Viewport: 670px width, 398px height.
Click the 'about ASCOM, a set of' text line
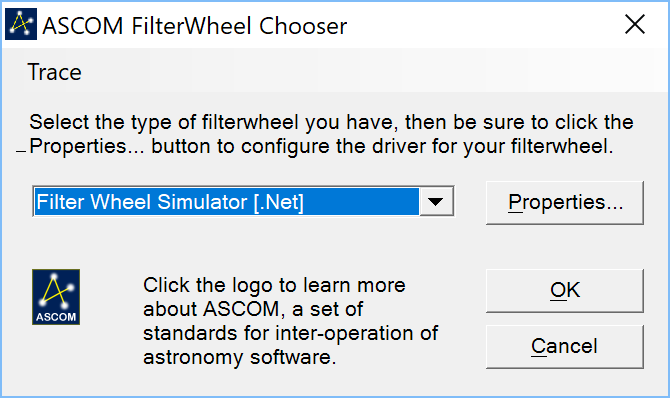coord(253,309)
